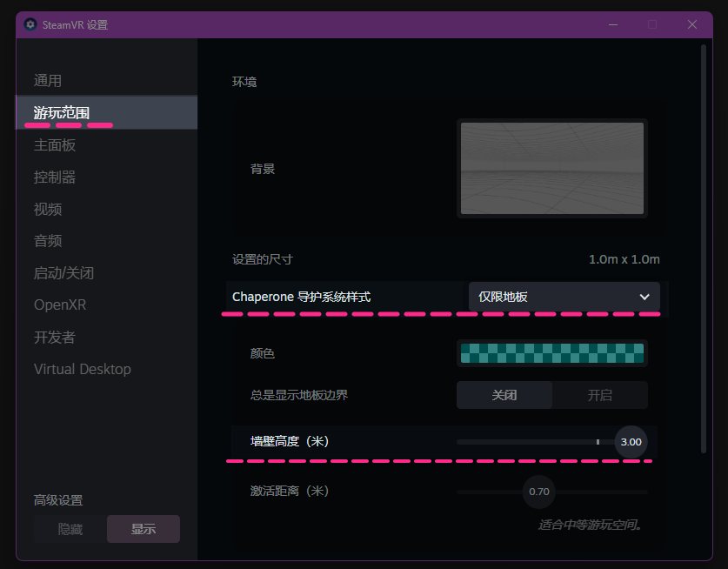The width and height of the screenshot is (728, 569).
Task: Close the SteamVR 设置 window
Action: click(x=692, y=24)
